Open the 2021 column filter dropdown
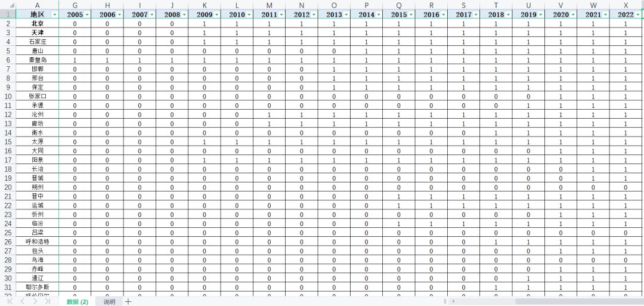This screenshot has width=644, height=306. [606, 15]
